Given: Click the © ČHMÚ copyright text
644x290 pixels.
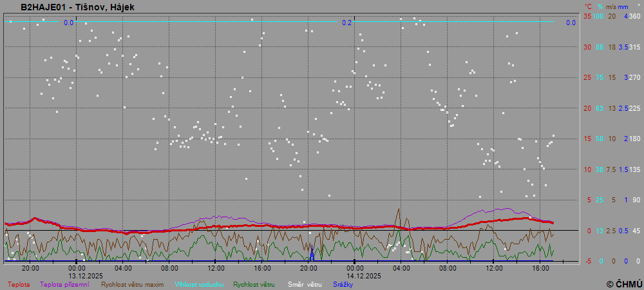Looking at the screenshot, I should point(624,284).
